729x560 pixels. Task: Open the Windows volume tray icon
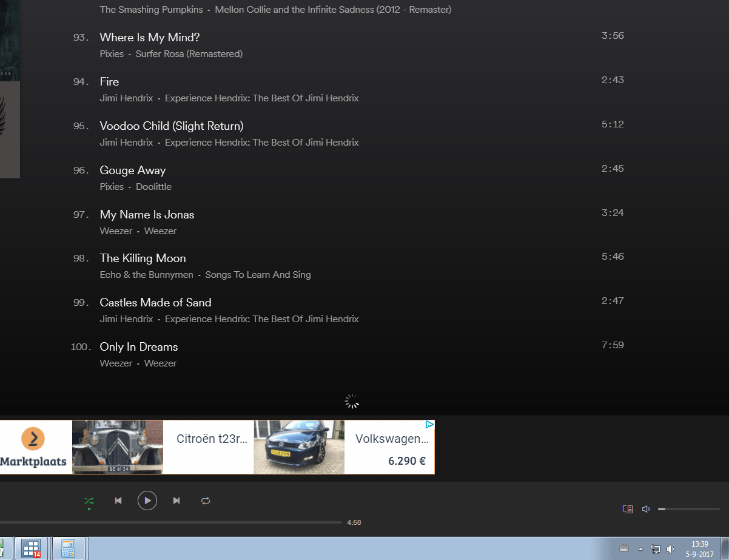[670, 549]
